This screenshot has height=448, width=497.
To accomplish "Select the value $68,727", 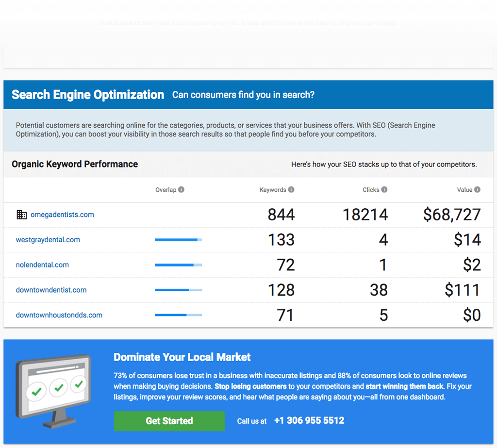I will [452, 215].
